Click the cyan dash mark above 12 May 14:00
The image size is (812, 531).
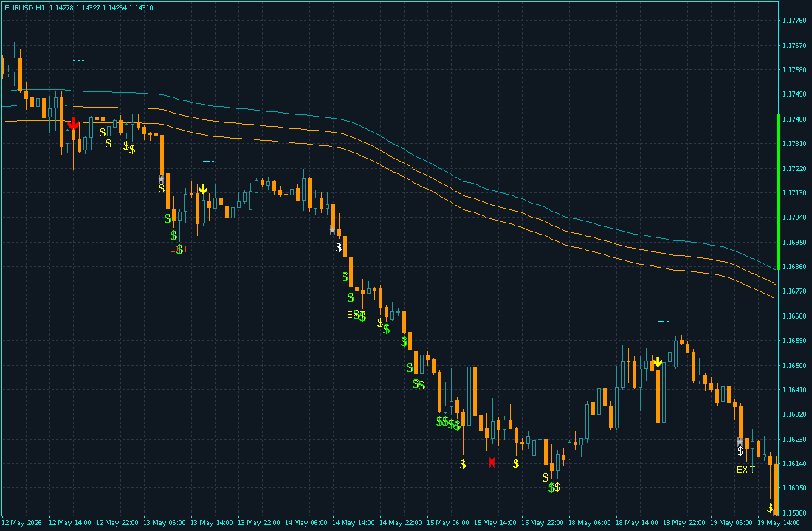[x=78, y=60]
